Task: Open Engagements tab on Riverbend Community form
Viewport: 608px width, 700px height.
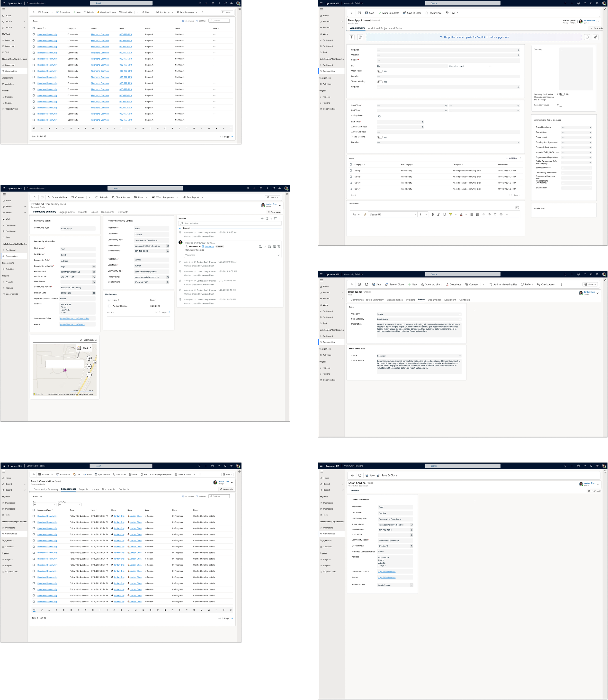Action: (x=66, y=212)
